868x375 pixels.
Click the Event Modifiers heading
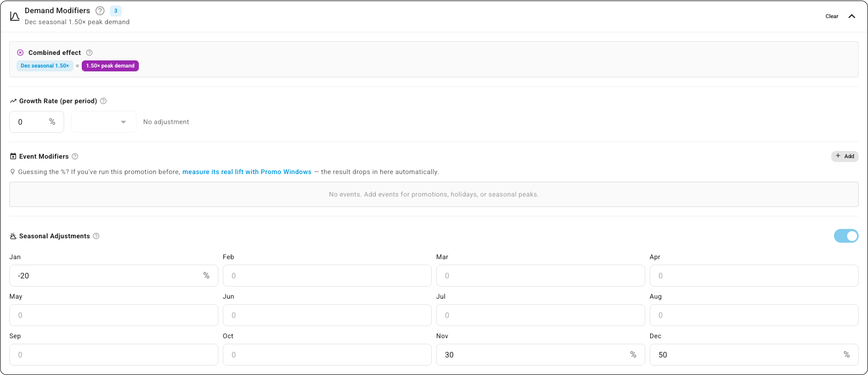tap(44, 156)
